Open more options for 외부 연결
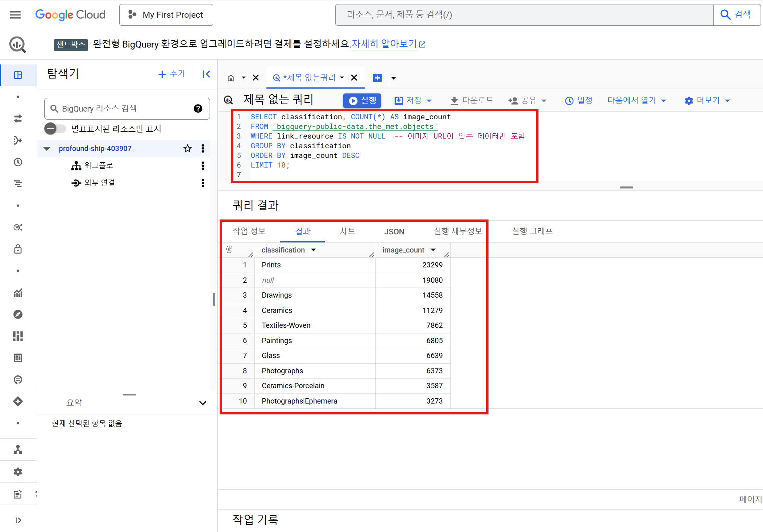The width and height of the screenshot is (763, 532). pos(203,183)
